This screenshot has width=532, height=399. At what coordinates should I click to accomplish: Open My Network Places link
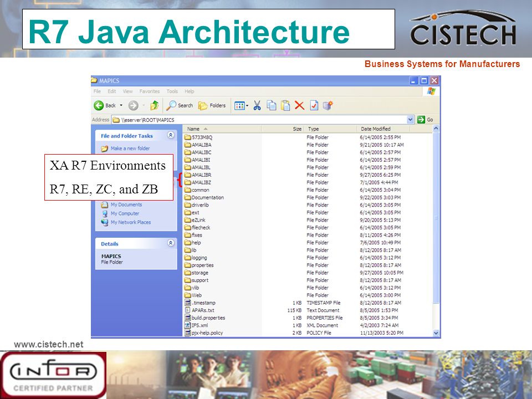[x=126, y=222]
